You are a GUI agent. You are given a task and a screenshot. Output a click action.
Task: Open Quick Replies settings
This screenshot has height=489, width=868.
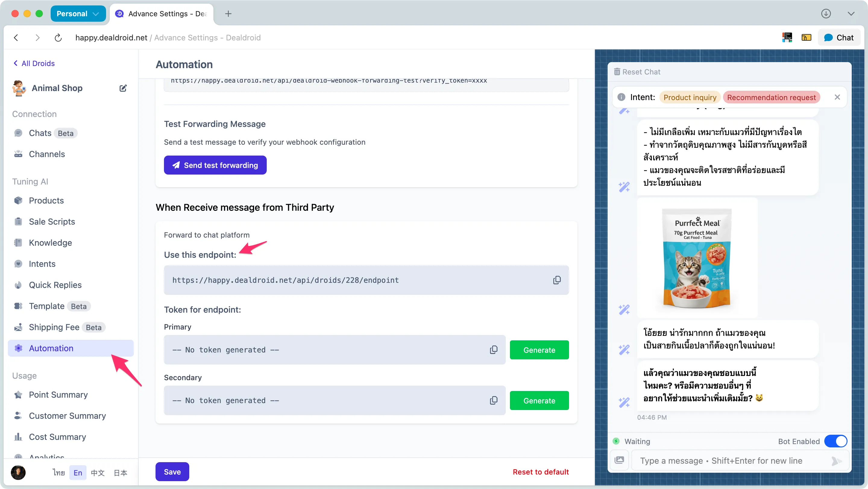[x=55, y=285]
